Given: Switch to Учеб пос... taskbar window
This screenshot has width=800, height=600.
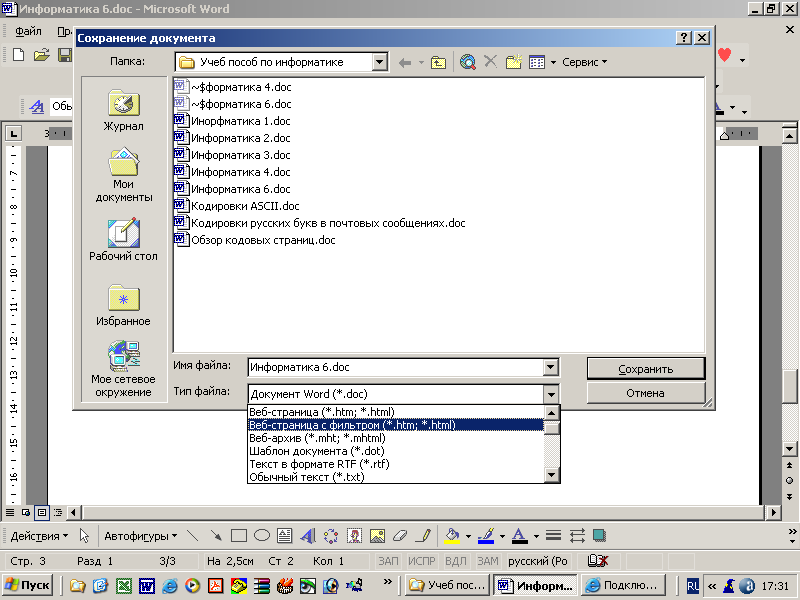Looking at the screenshot, I should click(447, 585).
